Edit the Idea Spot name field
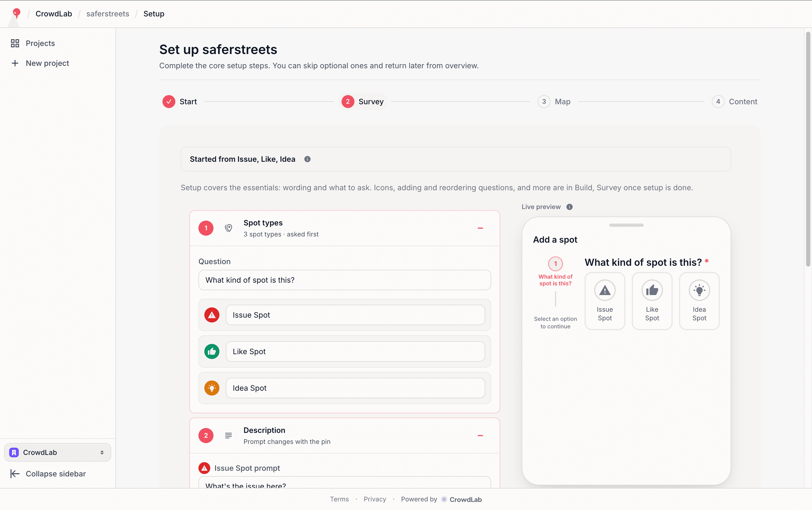Image resolution: width=812 pixels, height=510 pixels. tap(355, 388)
